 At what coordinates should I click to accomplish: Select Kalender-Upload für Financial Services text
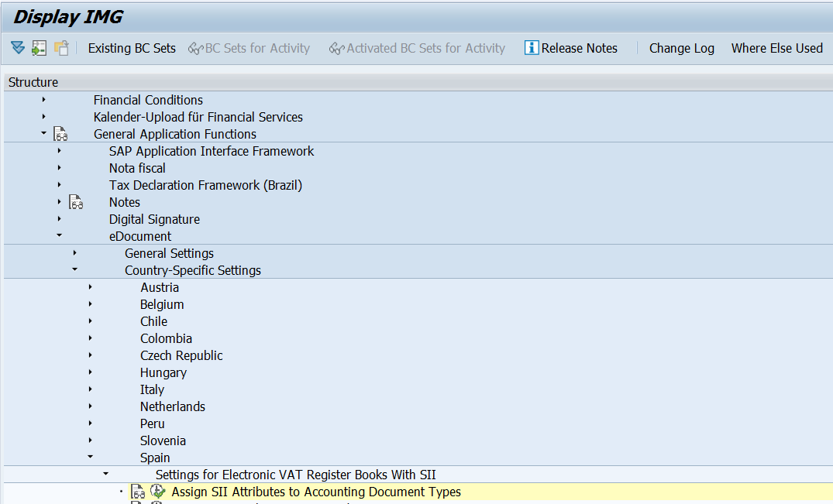point(198,117)
